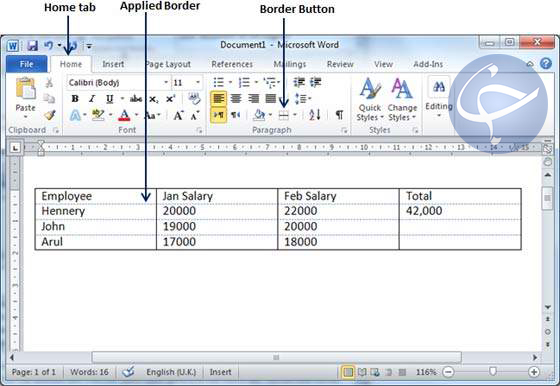The height and width of the screenshot is (386, 560).
Task: Open the Paragraph dialog box launcher
Action: [x=344, y=131]
